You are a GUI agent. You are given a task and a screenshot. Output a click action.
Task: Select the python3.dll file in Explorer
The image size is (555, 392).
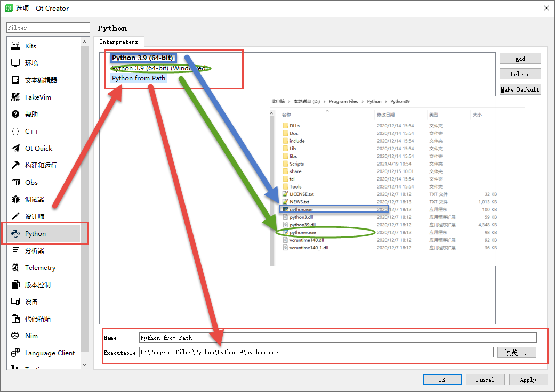[x=301, y=217]
